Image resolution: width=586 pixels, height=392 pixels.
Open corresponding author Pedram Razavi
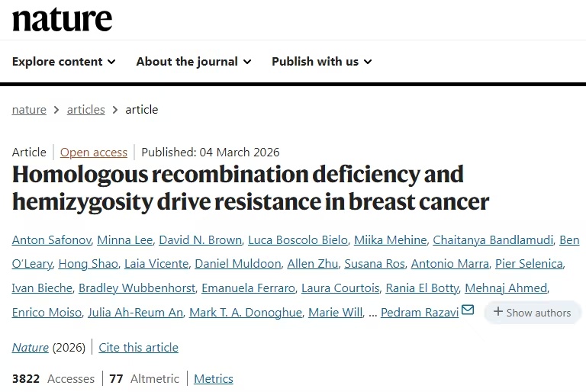pos(419,312)
